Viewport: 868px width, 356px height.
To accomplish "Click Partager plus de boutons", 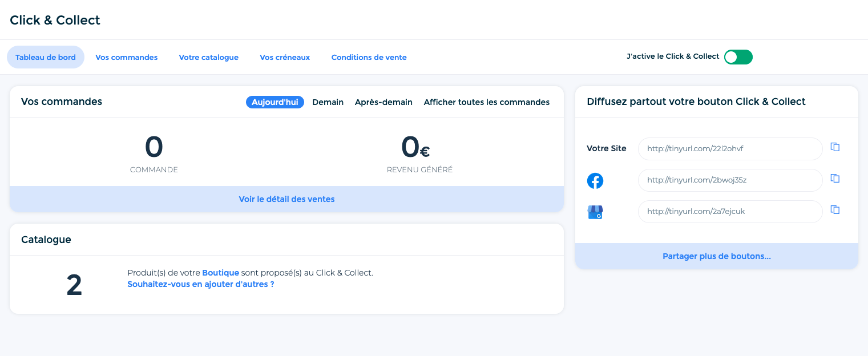I will [717, 256].
